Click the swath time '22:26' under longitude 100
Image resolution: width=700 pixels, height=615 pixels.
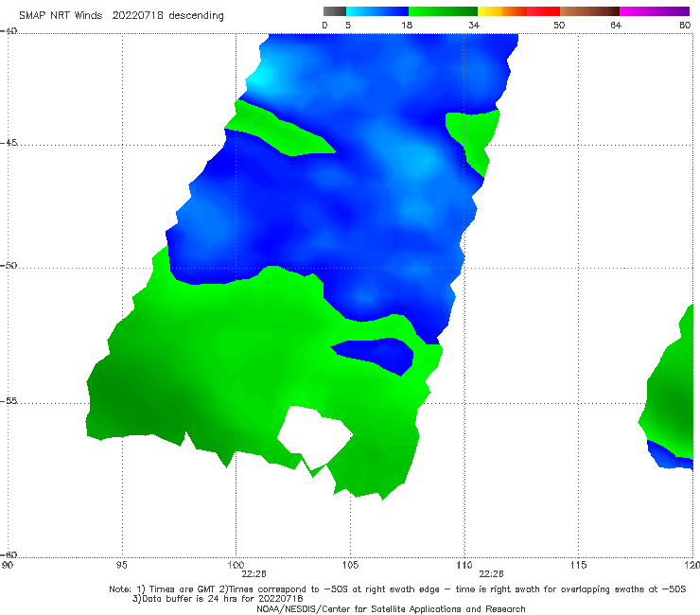254,574
